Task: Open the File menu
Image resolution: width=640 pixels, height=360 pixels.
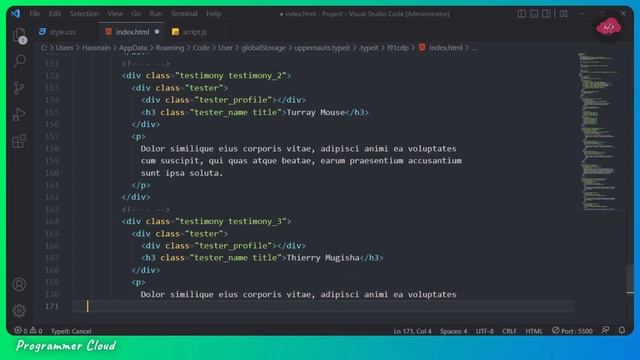Action: pos(35,13)
